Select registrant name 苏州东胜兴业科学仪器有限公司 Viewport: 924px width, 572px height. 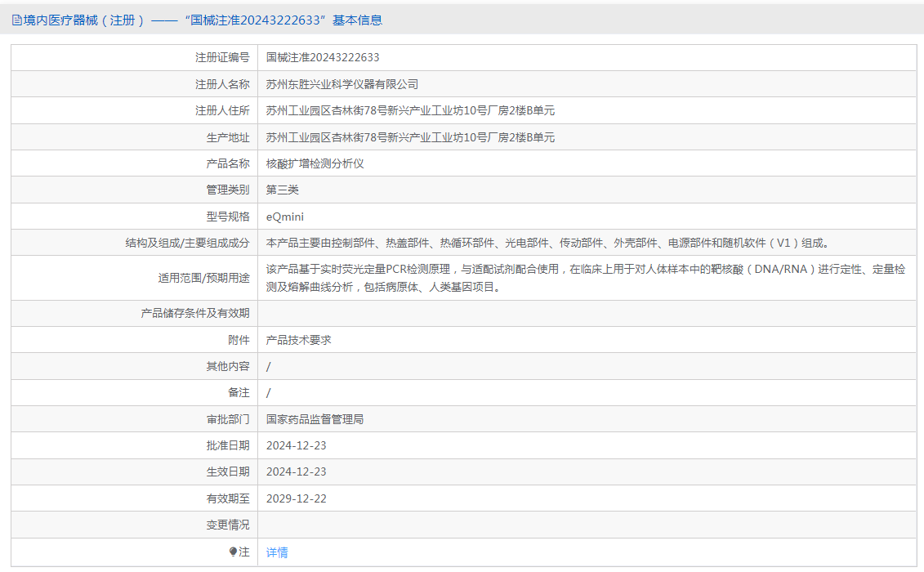341,84
